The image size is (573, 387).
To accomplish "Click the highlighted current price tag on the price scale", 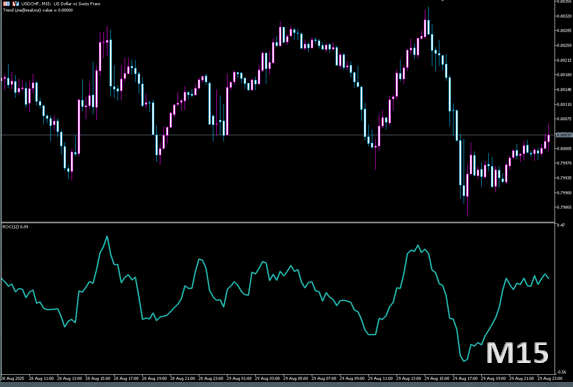I will click(x=564, y=135).
